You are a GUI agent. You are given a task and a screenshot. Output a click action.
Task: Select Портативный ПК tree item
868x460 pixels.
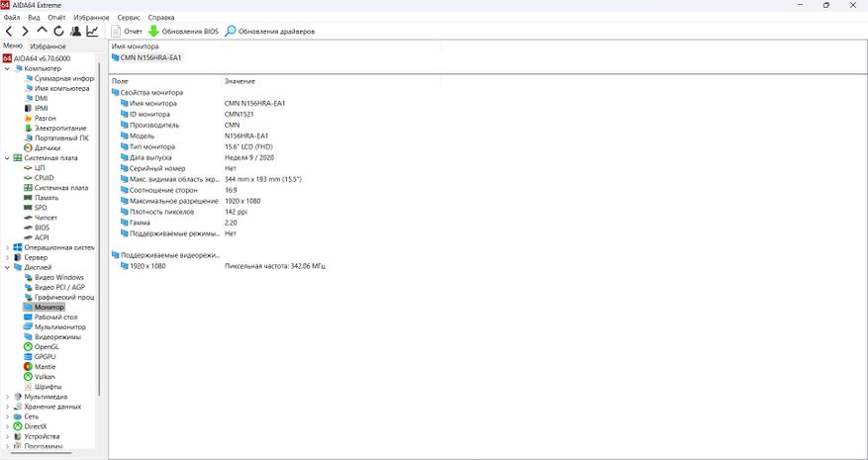[56, 138]
